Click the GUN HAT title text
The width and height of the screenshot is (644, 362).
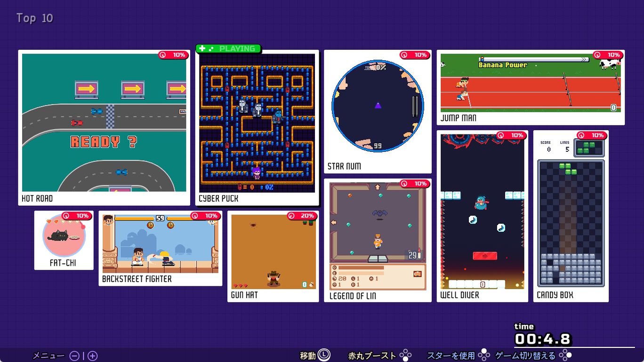(x=244, y=295)
